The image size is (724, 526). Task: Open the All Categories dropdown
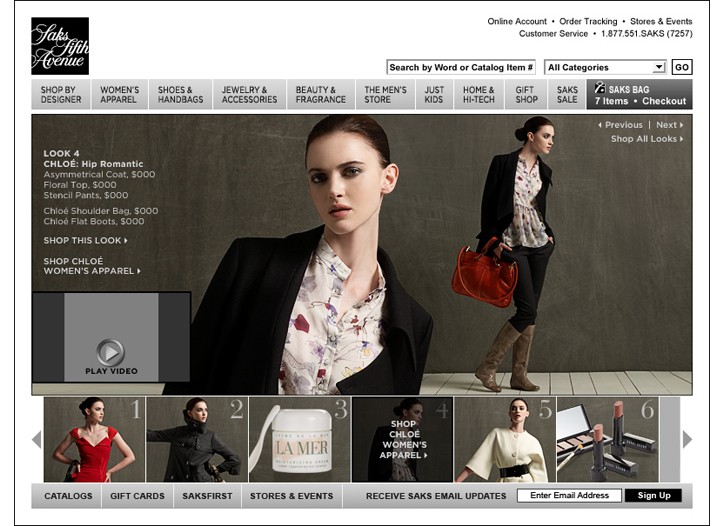(x=605, y=67)
